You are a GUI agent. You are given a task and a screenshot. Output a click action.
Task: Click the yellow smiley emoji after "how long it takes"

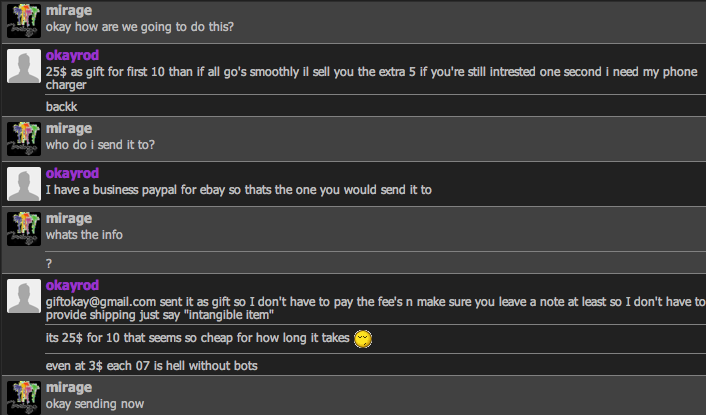click(364, 340)
